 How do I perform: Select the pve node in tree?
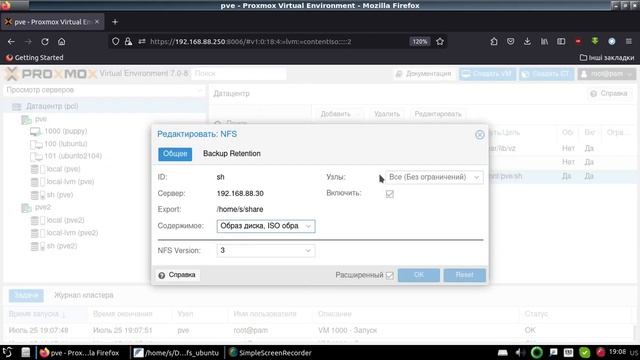coord(40,119)
